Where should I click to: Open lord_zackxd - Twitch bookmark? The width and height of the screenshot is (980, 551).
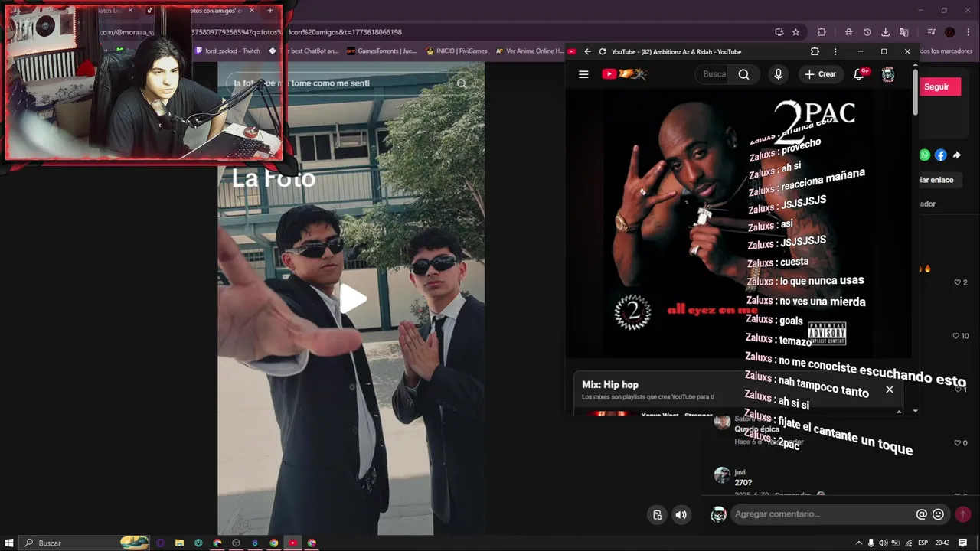pyautogui.click(x=228, y=51)
